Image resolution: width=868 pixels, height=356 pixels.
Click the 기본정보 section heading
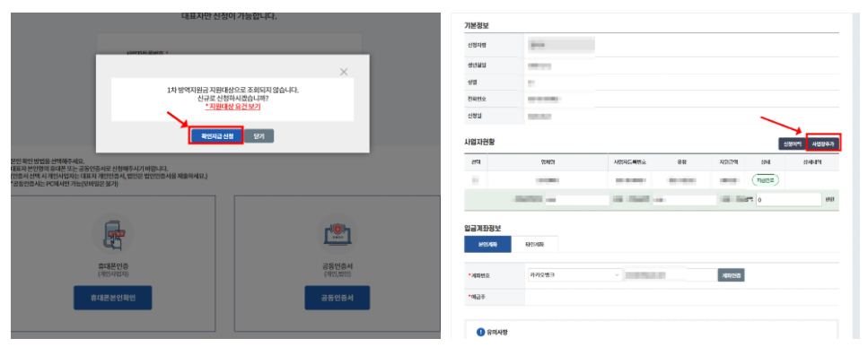(x=476, y=25)
